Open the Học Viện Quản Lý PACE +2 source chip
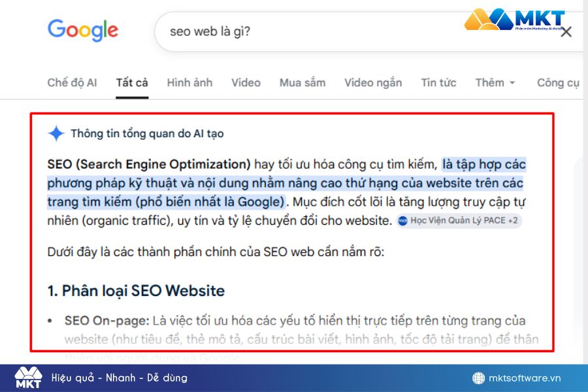Image resolution: width=588 pixels, height=392 pixels. pyautogui.click(x=459, y=221)
